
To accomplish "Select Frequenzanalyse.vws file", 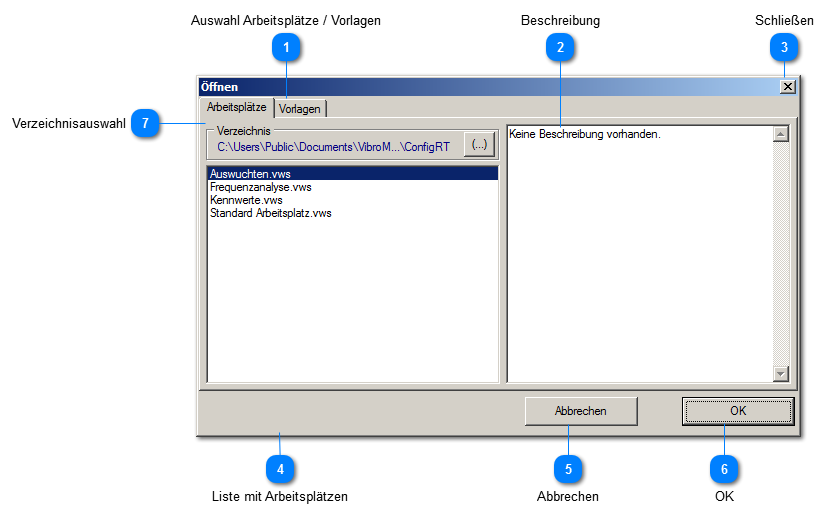I will tap(353, 187).
